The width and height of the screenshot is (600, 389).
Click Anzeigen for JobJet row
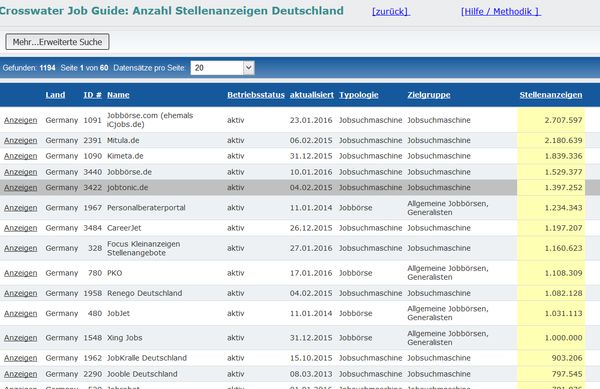21,314
